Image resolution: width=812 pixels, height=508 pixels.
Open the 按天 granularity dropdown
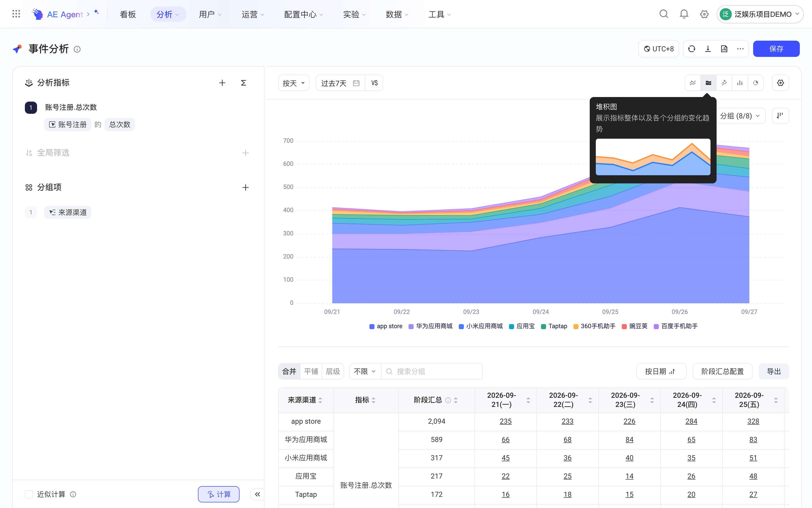click(294, 83)
